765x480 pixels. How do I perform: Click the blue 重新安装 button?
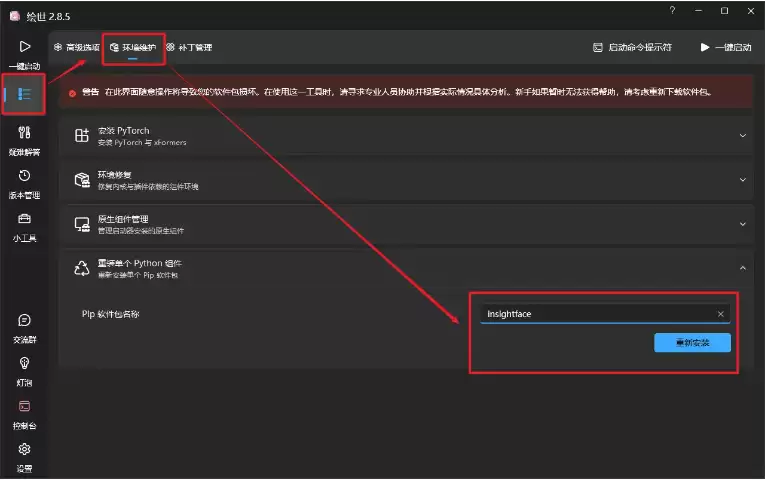coord(692,342)
